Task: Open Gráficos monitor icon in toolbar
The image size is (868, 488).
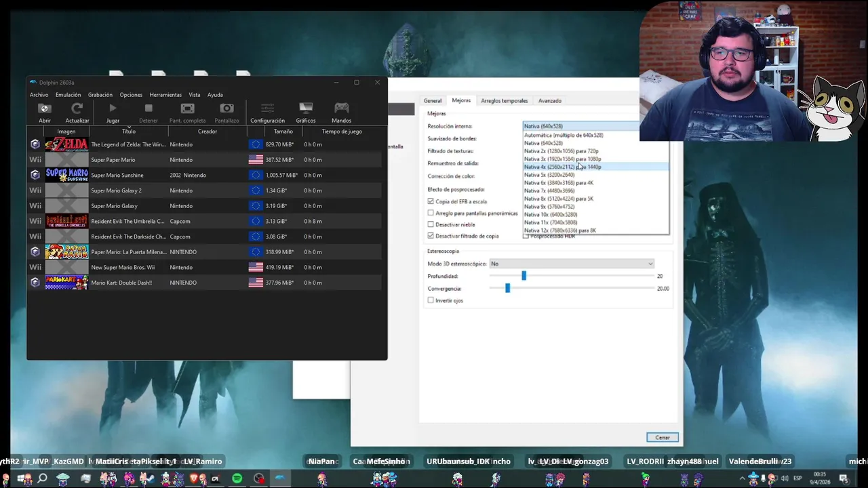Action: (x=306, y=108)
